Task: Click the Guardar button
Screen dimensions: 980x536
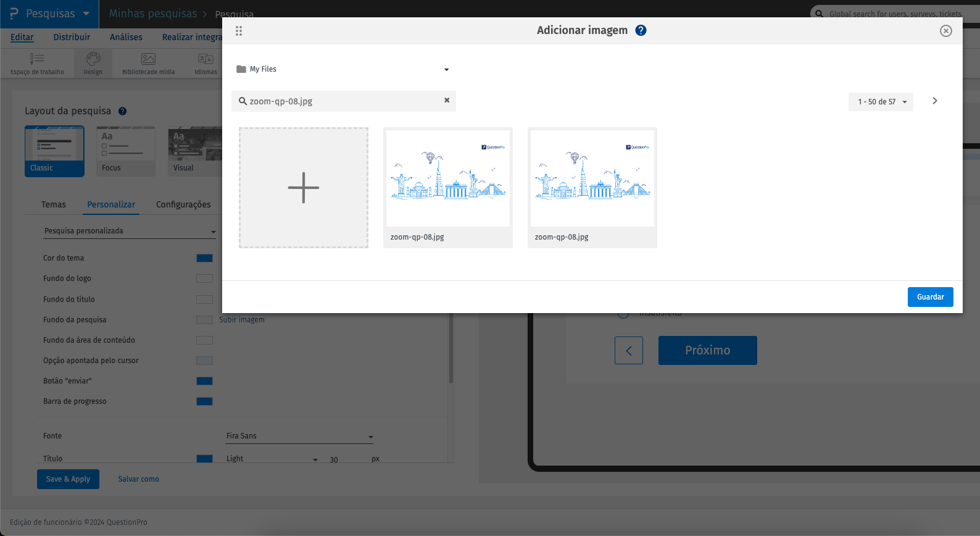Action: (931, 297)
